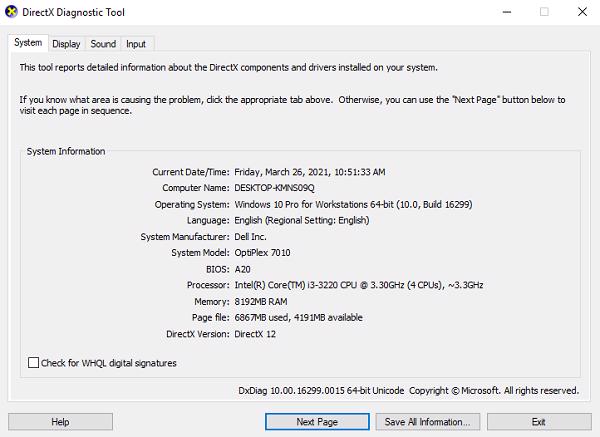Image resolution: width=600 pixels, height=437 pixels.
Task: Go to the System tab
Action: tap(28, 43)
